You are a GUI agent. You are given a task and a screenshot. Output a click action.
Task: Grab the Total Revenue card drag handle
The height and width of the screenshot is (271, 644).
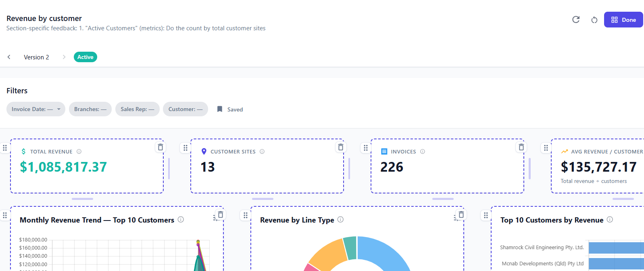tap(5, 148)
